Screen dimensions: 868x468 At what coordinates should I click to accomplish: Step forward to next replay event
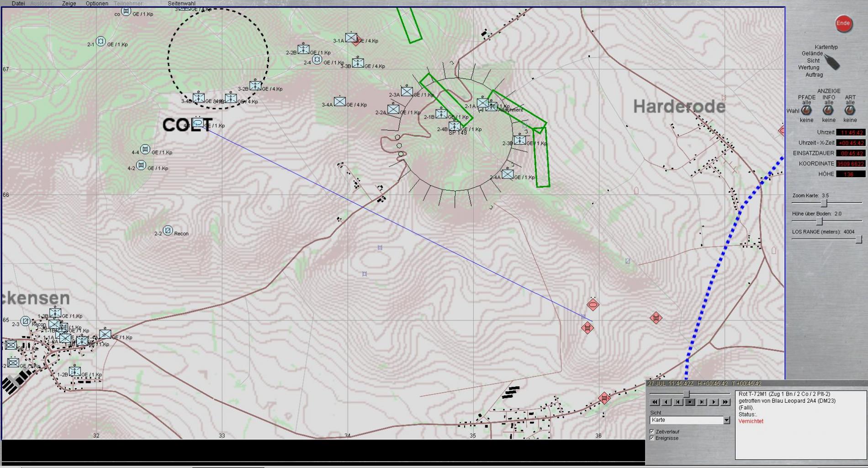(702, 402)
